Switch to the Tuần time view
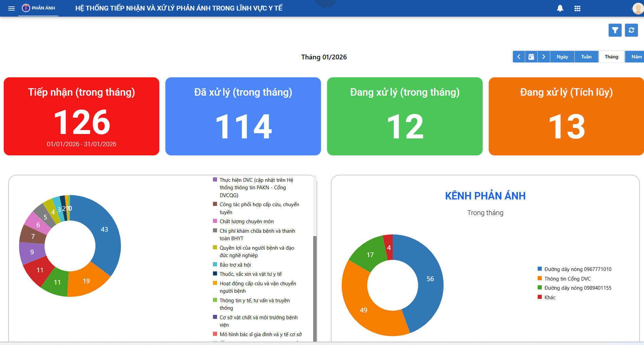 (586, 57)
